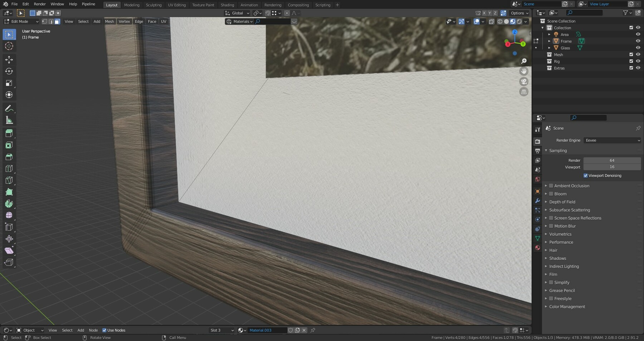Click the Face menu button
The width and height of the screenshot is (644, 341).
point(152,21)
